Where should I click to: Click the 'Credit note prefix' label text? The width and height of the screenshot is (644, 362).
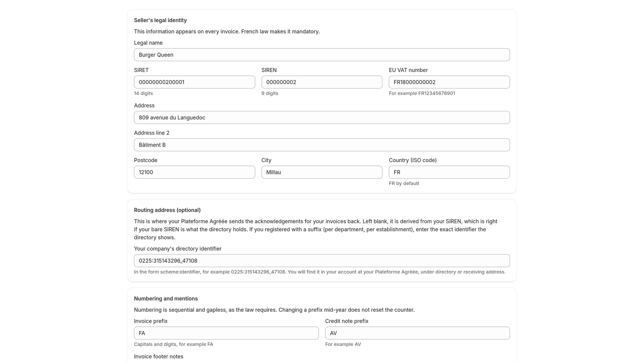[x=347, y=321]
